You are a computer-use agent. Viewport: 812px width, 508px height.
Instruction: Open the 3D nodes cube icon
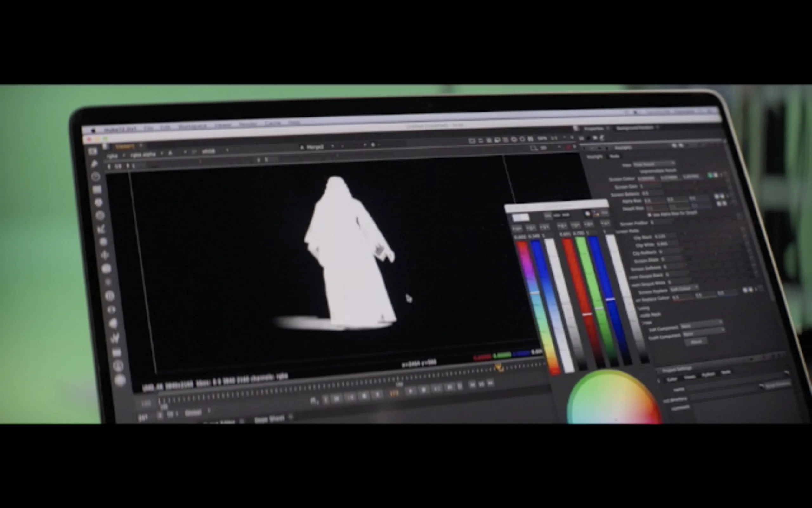tap(106, 269)
